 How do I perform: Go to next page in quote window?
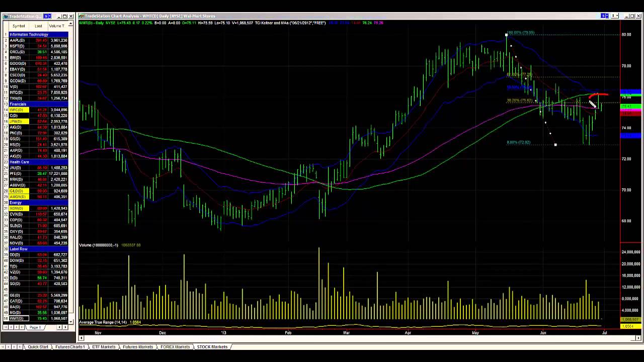[x=17, y=327]
